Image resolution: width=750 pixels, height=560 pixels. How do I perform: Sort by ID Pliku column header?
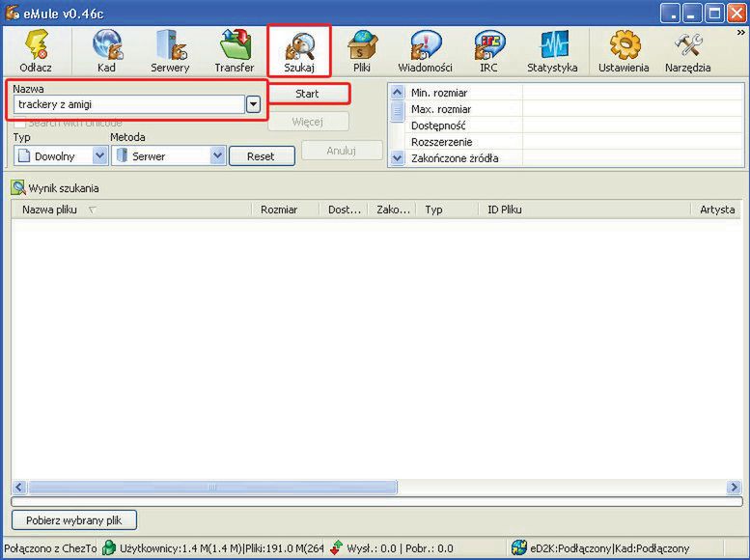(585, 210)
